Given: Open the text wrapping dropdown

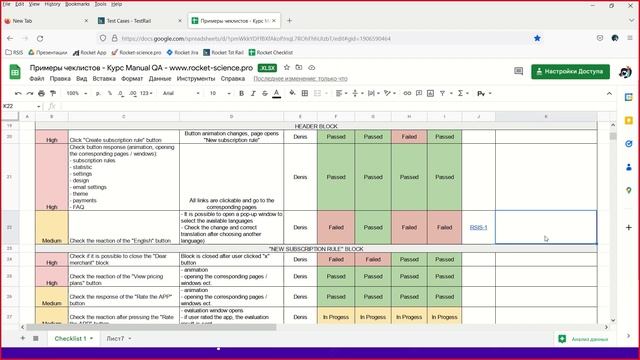Looking at the screenshot, I should [x=373, y=93].
